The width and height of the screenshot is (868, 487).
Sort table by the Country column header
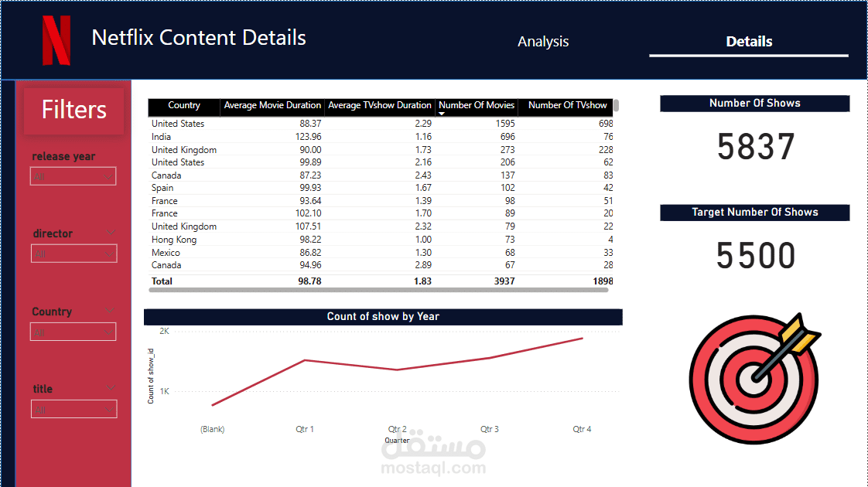point(184,105)
